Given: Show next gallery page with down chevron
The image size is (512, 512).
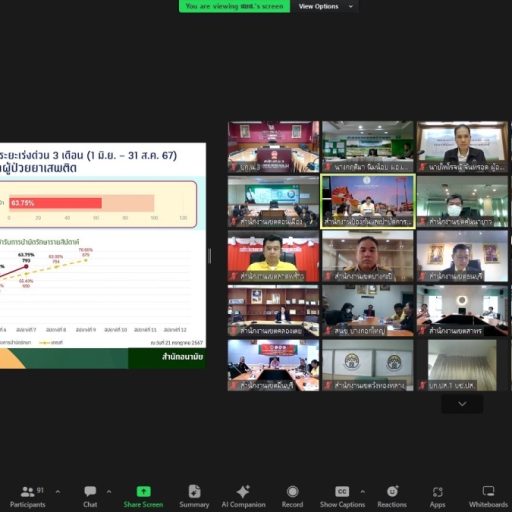Looking at the screenshot, I should point(462,404).
